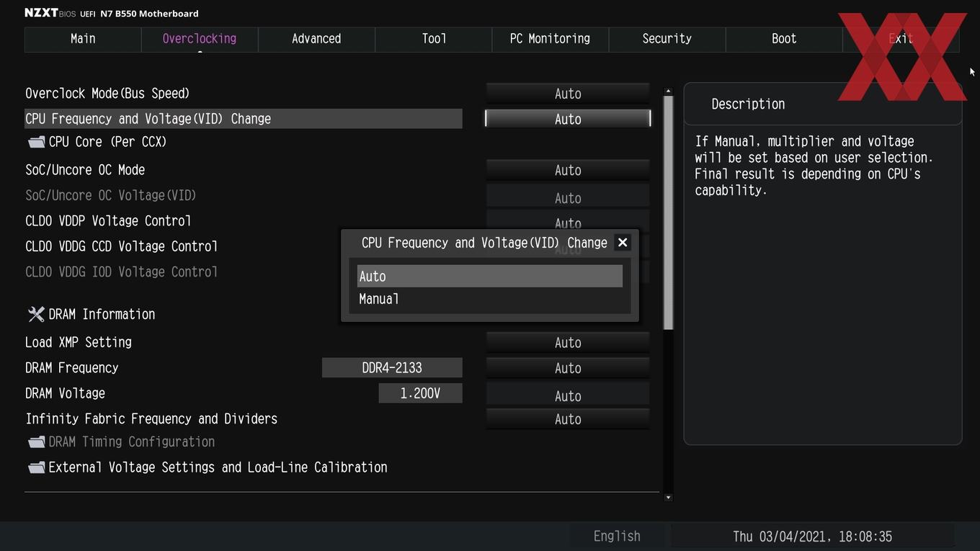
Task: Click the SoC/Uncore OC Voltage (VID) label
Action: point(111,195)
